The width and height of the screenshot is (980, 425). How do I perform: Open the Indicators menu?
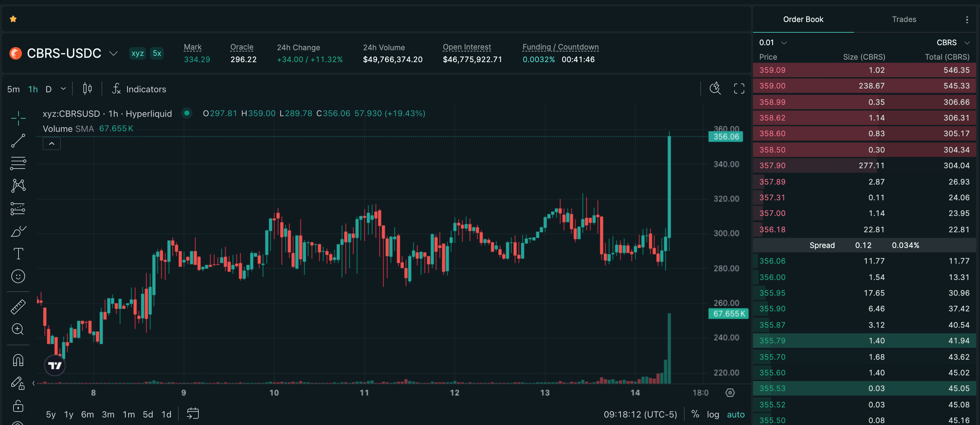139,89
